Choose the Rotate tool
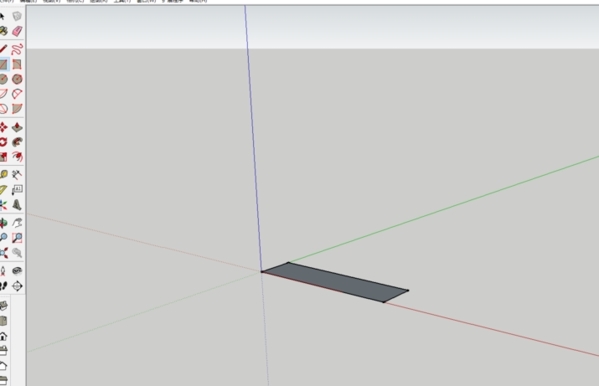 click(x=3, y=142)
